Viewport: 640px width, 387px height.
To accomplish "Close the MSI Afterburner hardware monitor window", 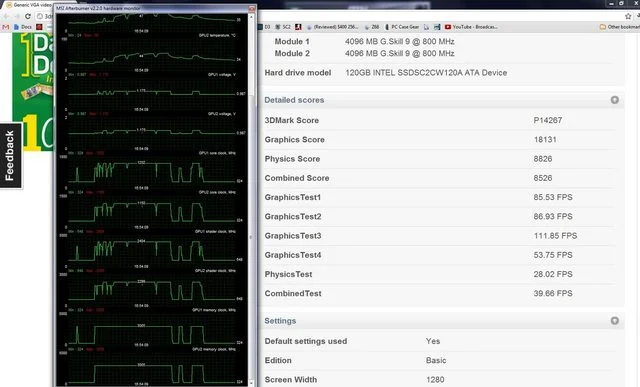I will [251, 8].
